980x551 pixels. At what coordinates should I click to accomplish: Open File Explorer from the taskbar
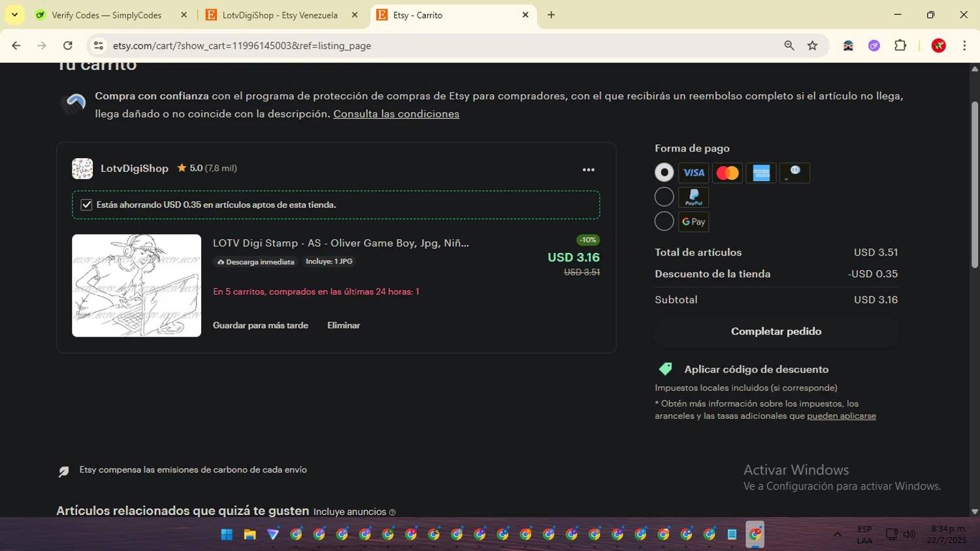pos(250,535)
